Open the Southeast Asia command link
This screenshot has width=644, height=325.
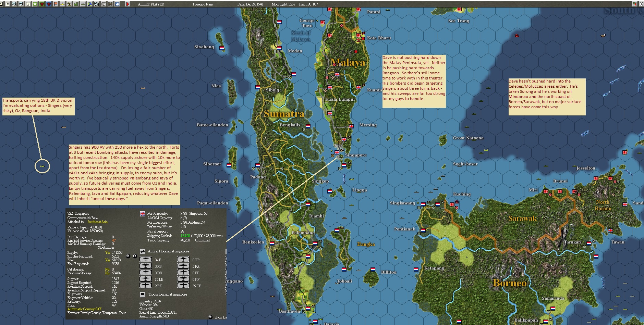(x=97, y=222)
